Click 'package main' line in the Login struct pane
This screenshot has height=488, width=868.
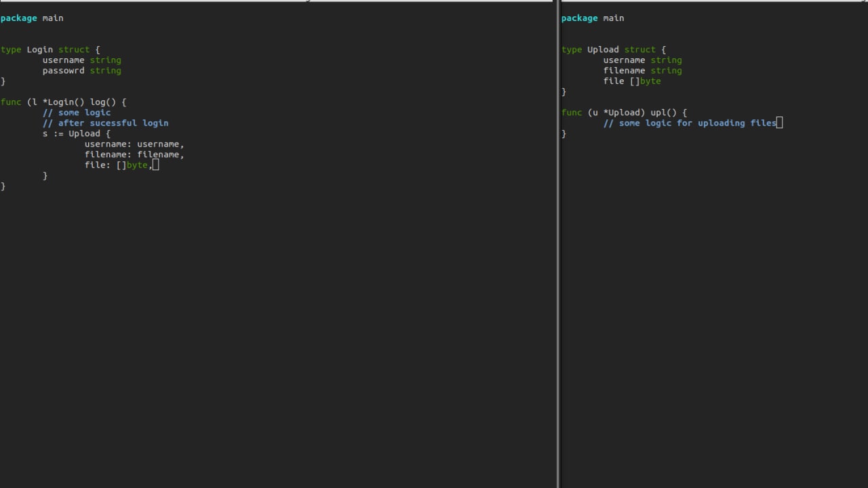32,18
